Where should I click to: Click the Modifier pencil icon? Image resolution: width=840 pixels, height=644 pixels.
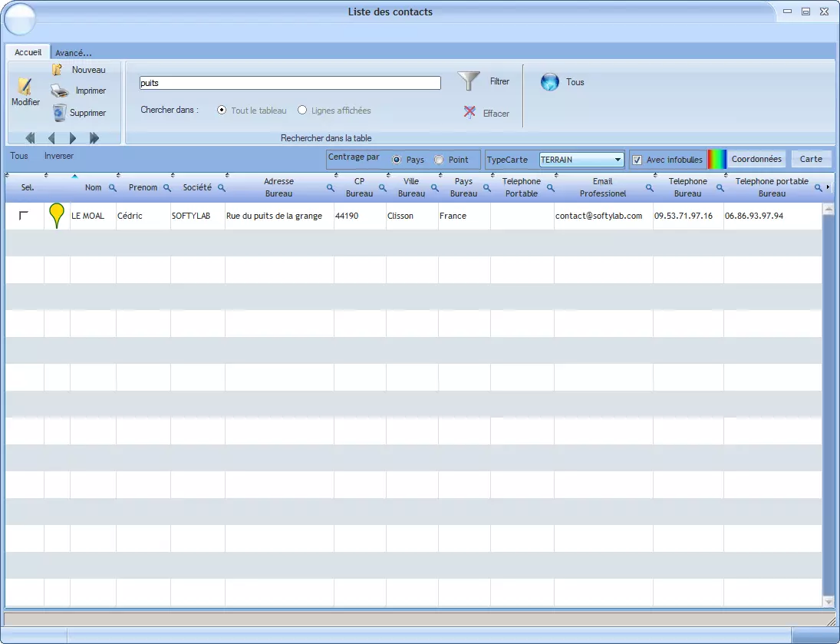click(25, 86)
